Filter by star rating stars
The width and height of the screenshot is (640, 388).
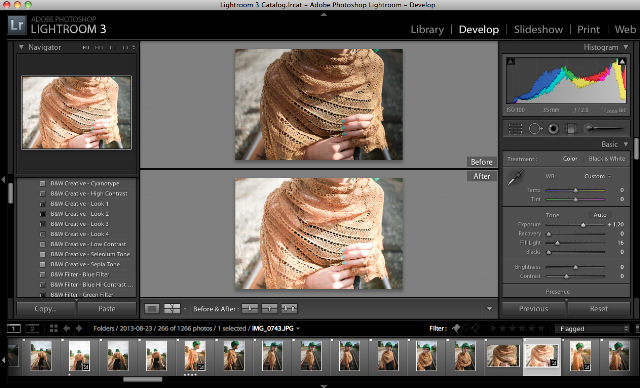(x=522, y=328)
